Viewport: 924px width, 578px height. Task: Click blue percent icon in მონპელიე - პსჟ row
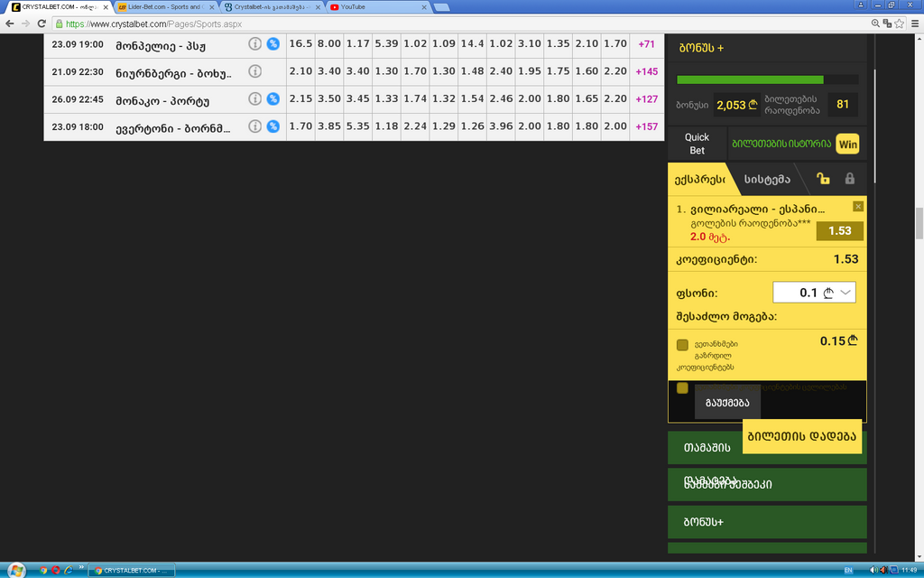(273, 43)
